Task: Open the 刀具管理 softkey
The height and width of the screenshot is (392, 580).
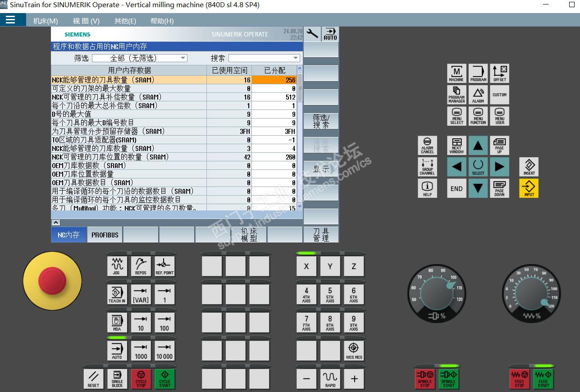Action: point(321,235)
